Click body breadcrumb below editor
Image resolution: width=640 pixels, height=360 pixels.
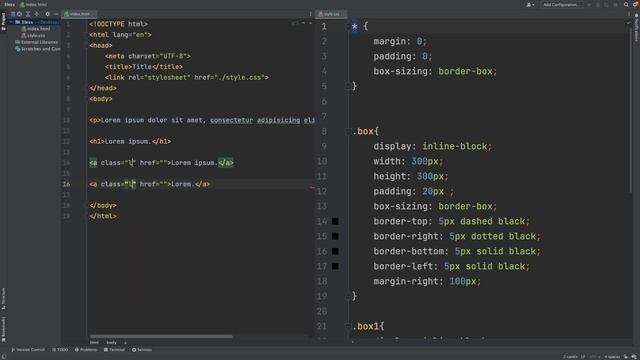coord(111,343)
